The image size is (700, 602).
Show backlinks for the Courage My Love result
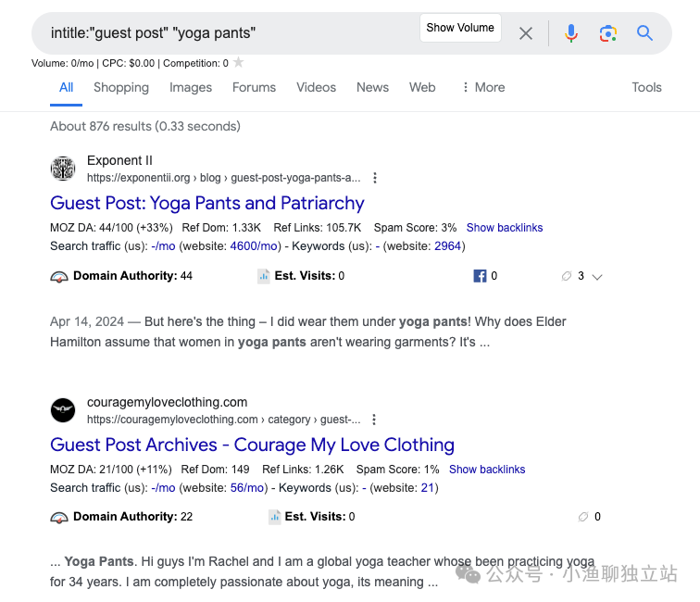(487, 470)
